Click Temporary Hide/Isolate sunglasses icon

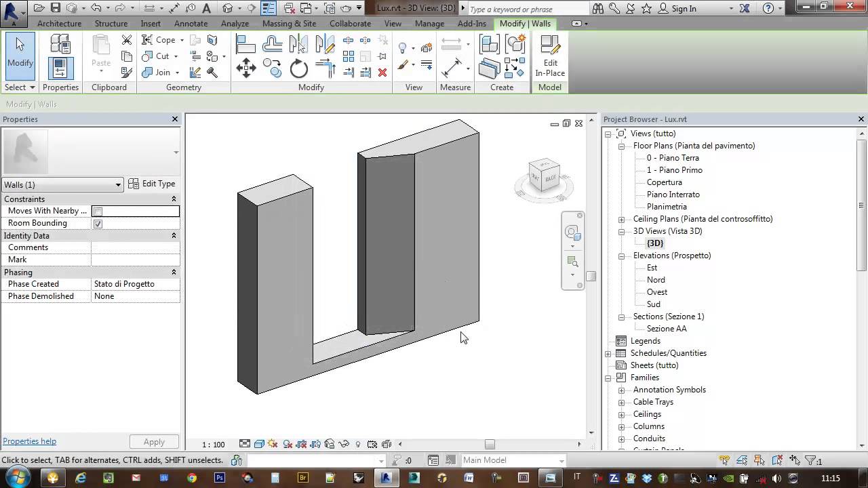click(343, 444)
